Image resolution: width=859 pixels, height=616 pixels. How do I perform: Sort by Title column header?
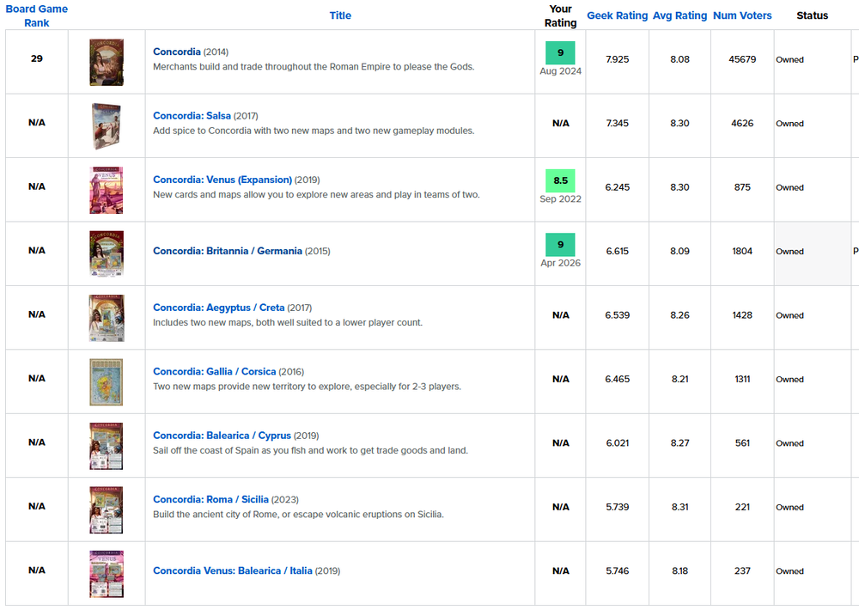pos(340,15)
